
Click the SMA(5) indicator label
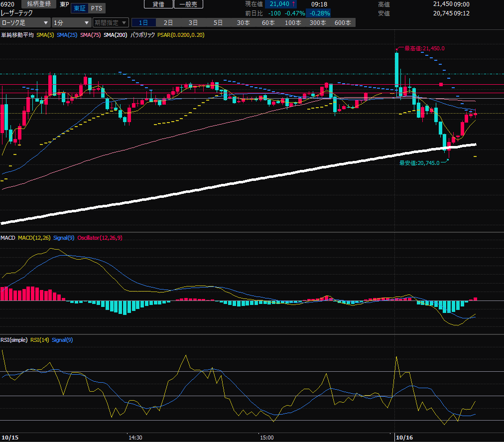tap(45, 35)
